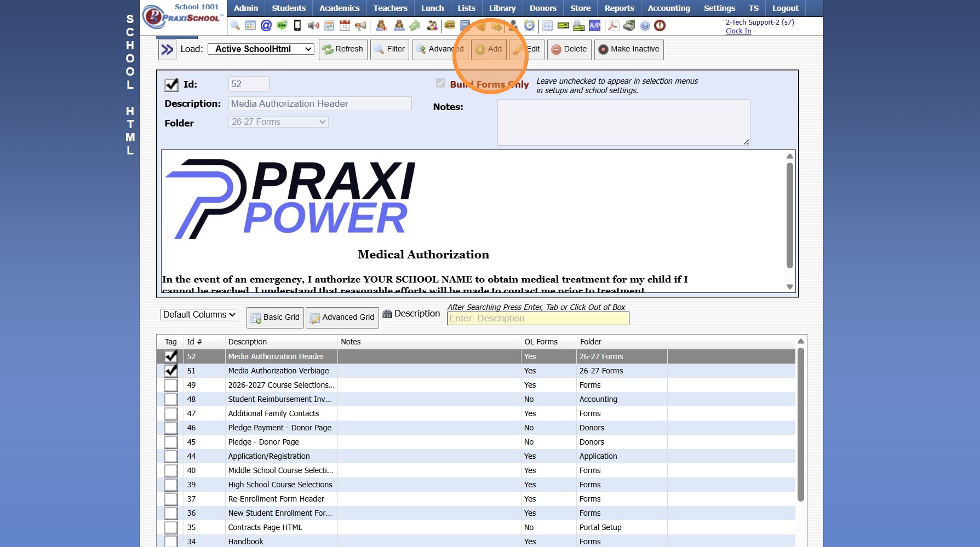This screenshot has width=980, height=547.
Task: Open the Settings menu
Action: pyautogui.click(x=719, y=8)
